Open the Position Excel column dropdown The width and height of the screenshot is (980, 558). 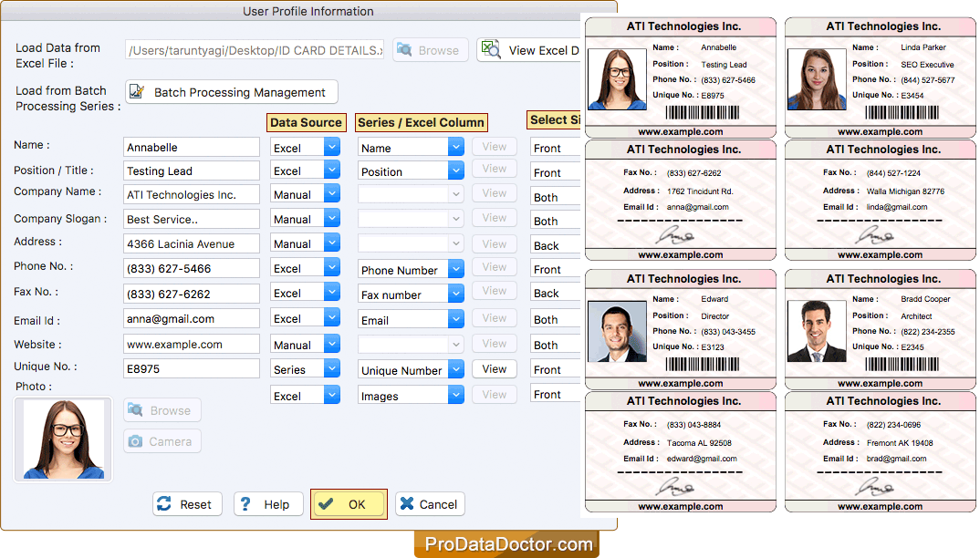[x=411, y=171]
